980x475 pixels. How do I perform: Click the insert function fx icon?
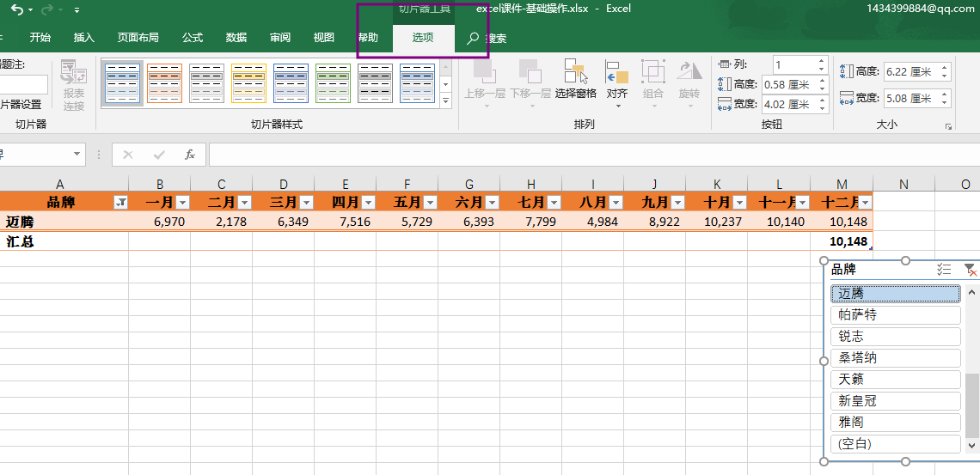[x=190, y=155]
